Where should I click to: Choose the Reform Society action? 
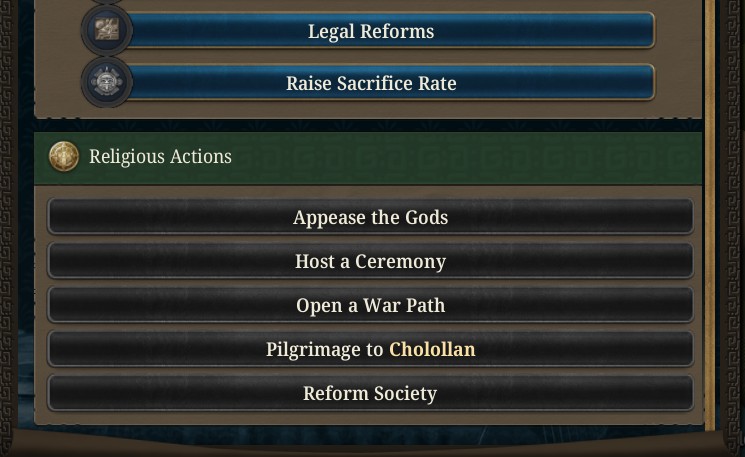click(x=370, y=393)
